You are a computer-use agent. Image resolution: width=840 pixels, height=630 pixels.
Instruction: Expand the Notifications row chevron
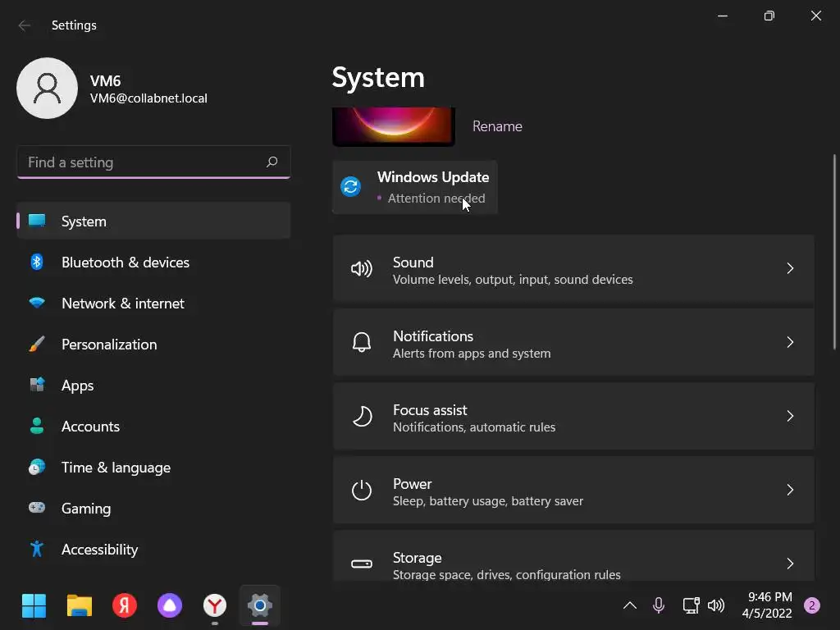pos(790,342)
